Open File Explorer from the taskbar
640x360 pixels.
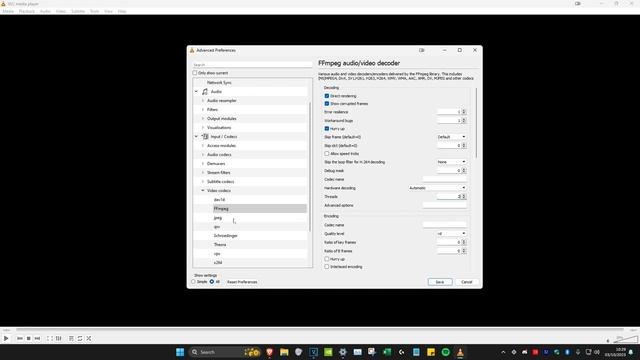(x=284, y=352)
